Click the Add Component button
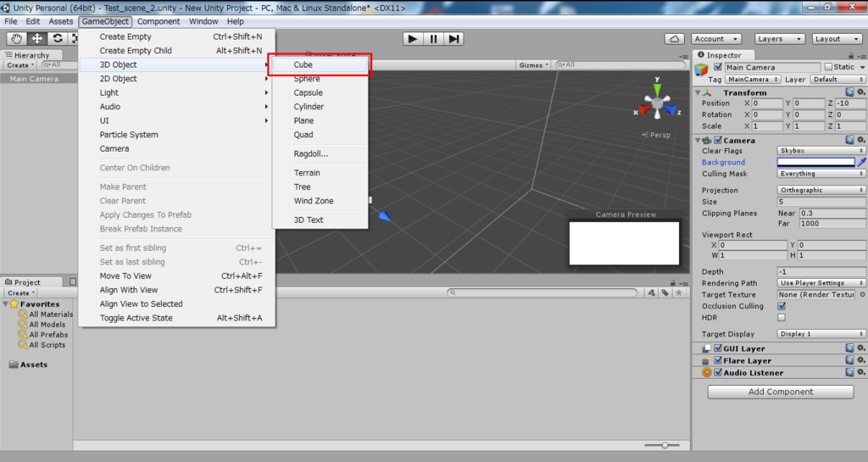Viewport: 868px width, 462px height. [781, 392]
